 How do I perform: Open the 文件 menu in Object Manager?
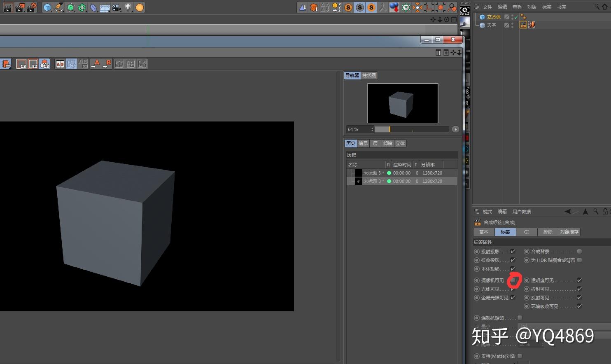(x=487, y=7)
